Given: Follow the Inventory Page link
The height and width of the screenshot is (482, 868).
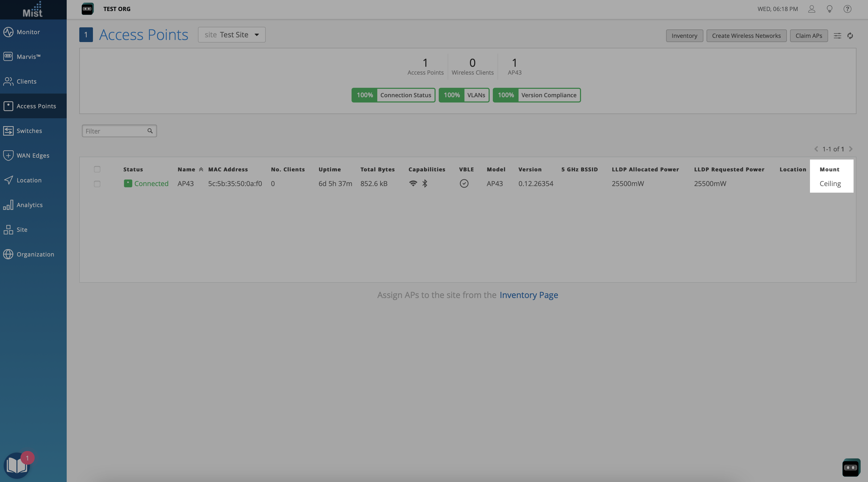Looking at the screenshot, I should [528, 295].
